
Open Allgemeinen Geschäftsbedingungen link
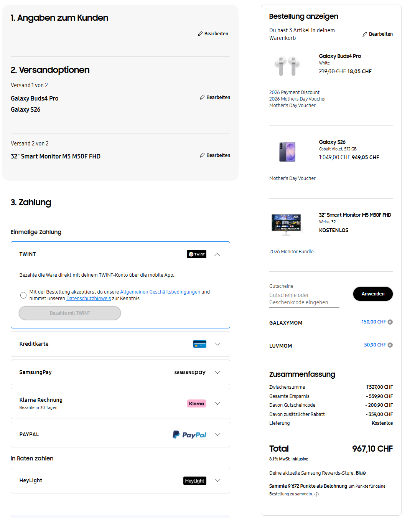click(160, 292)
